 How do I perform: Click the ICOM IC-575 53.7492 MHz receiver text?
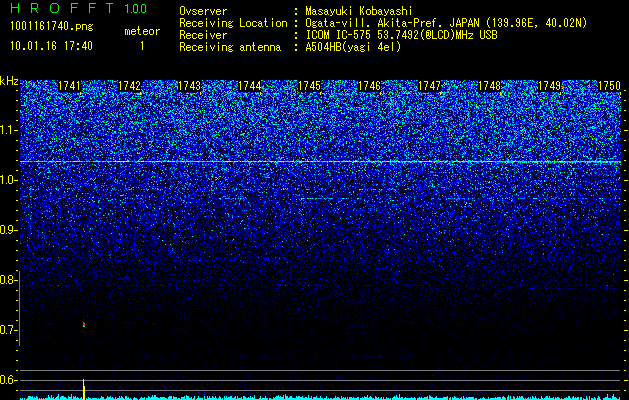[x=401, y=35]
